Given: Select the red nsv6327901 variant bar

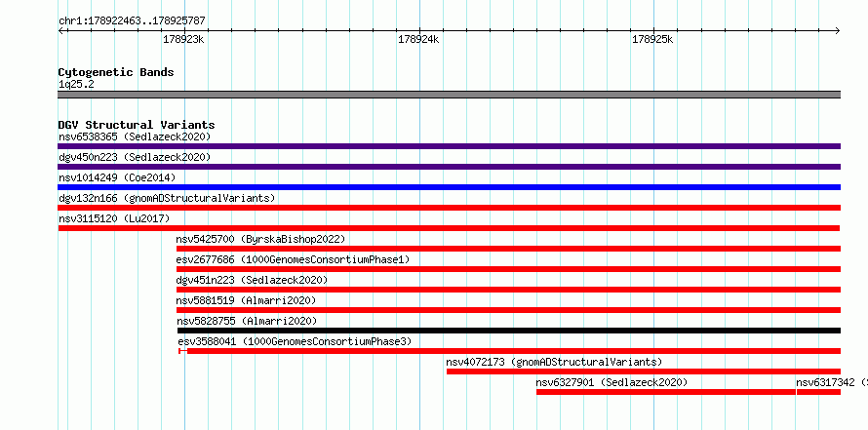Looking at the screenshot, I should [x=666, y=392].
